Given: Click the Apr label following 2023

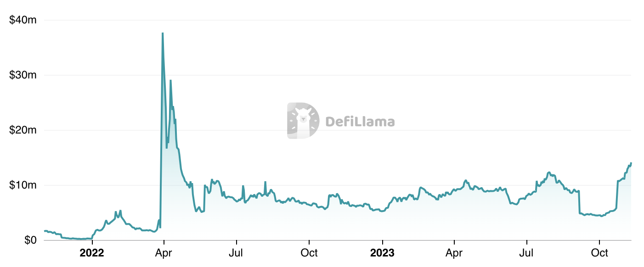Looking at the screenshot, I should (454, 253).
